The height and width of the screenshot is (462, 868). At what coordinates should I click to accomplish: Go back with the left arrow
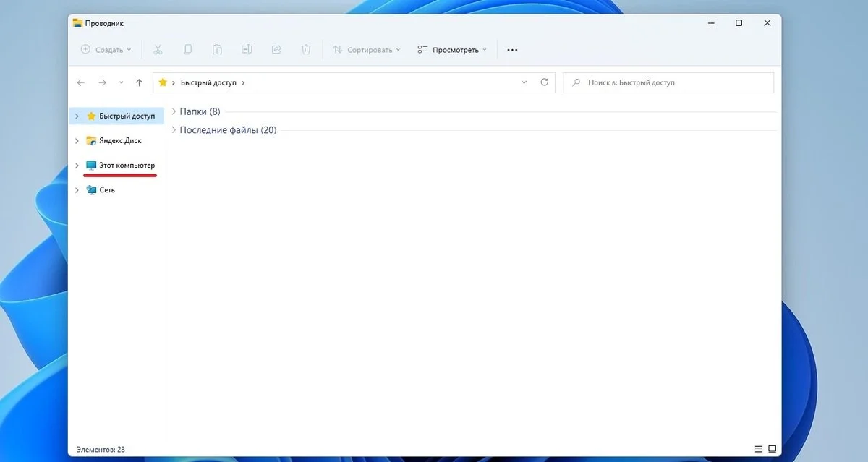81,82
